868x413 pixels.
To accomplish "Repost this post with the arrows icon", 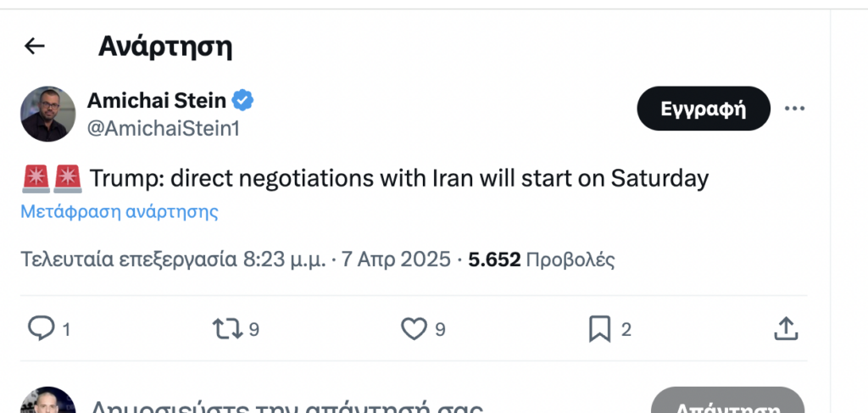I will (x=226, y=328).
